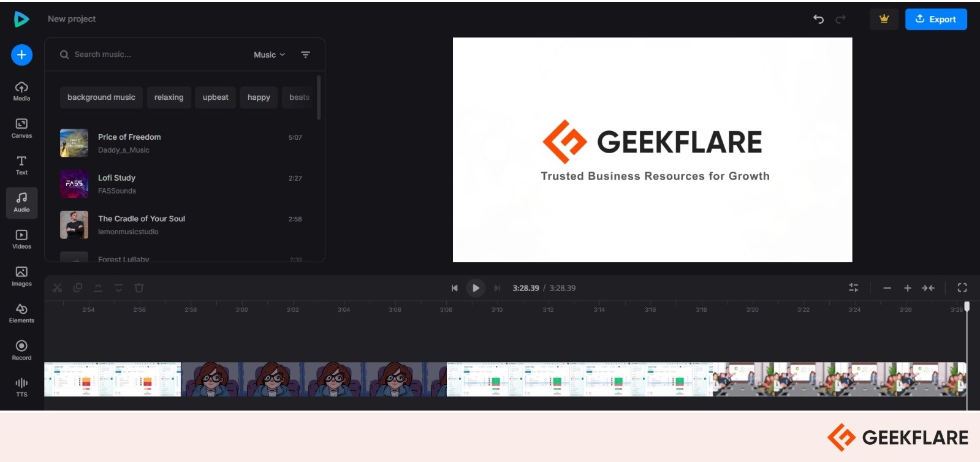This screenshot has height=462, width=980.
Task: Zoom out the timeline
Action: click(x=887, y=288)
